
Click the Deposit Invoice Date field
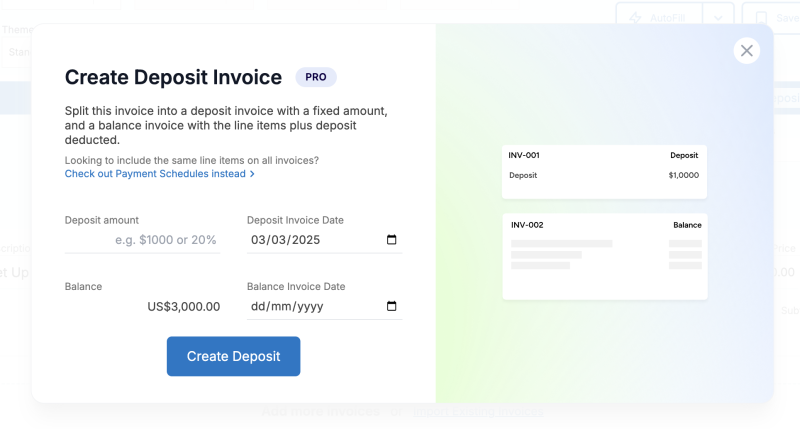[x=324, y=240]
